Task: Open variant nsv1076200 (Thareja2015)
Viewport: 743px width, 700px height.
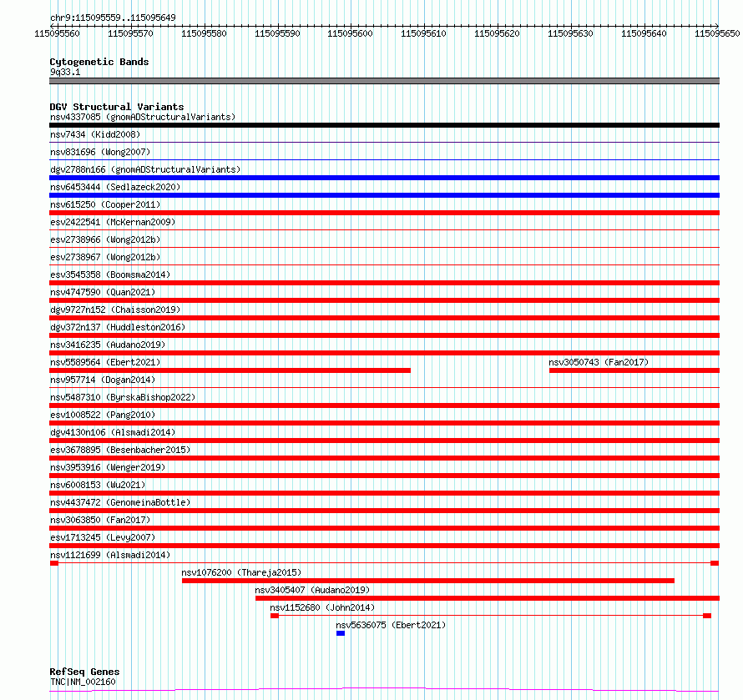Action: coord(241,572)
